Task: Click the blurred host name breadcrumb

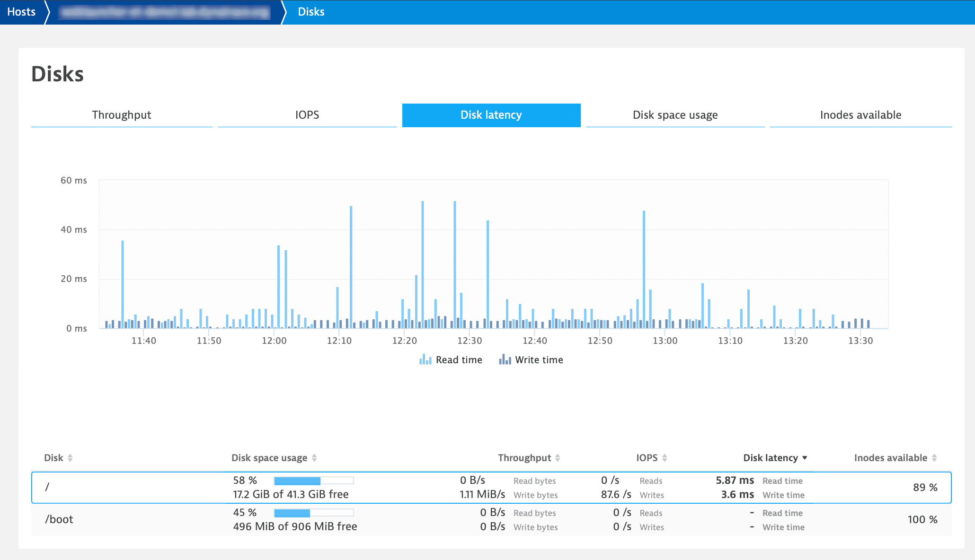Action: click(x=164, y=12)
